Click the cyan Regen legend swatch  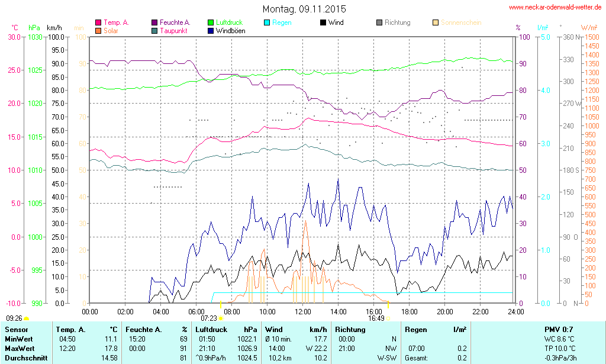(267, 22)
